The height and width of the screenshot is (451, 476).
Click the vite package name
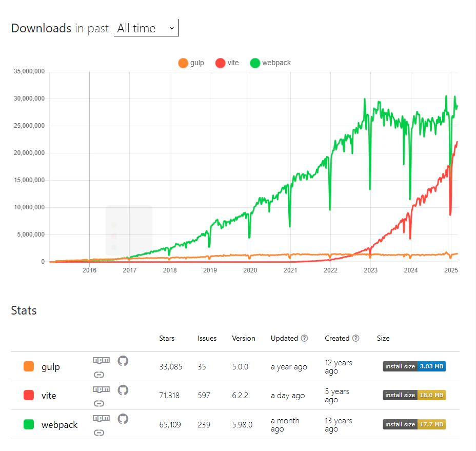click(49, 396)
